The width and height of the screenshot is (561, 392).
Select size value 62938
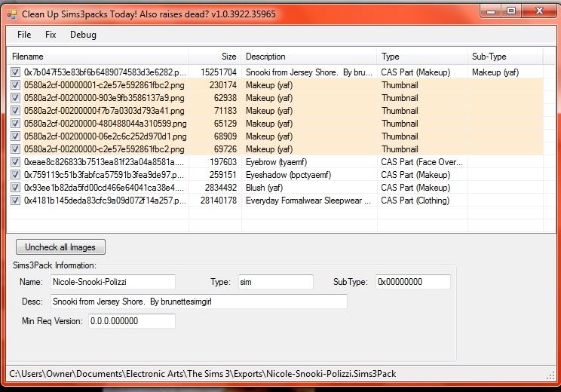pos(225,98)
